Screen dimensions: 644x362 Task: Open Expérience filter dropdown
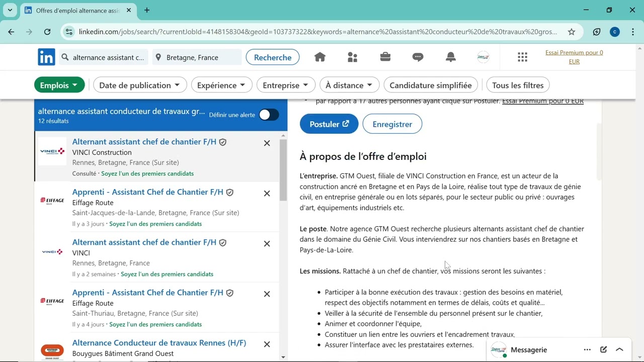coord(221,85)
